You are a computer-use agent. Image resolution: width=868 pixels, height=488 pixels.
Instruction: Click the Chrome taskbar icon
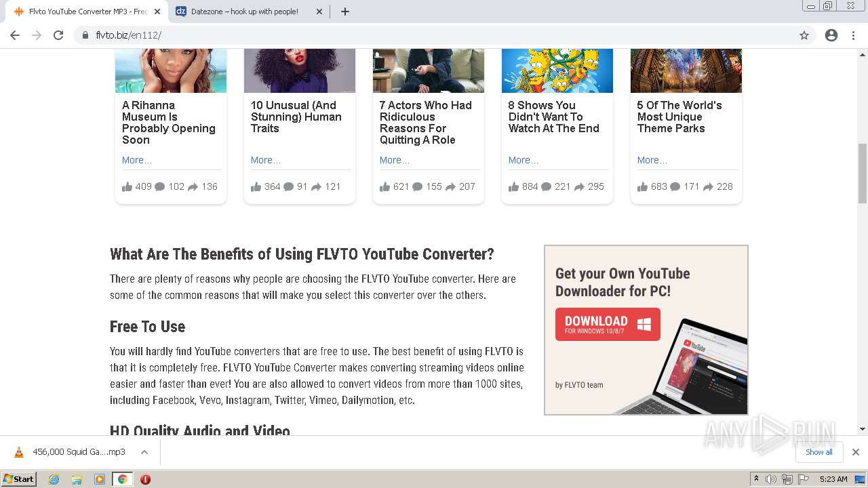click(122, 479)
